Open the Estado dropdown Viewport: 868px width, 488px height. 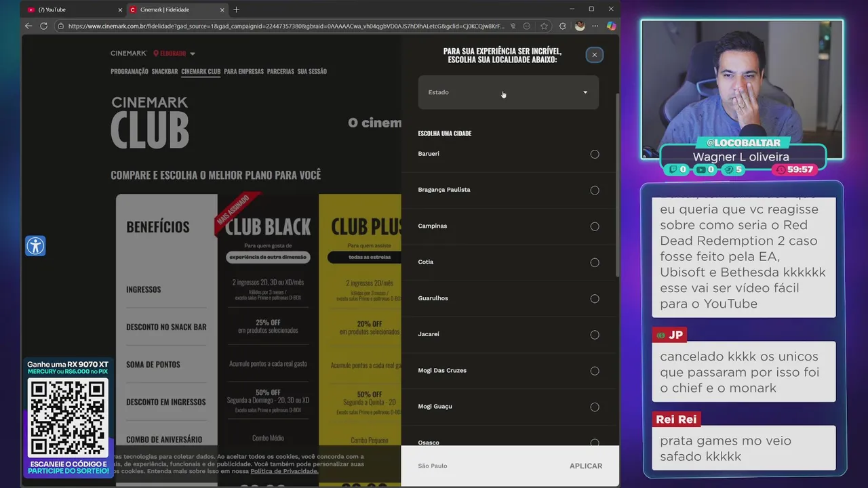click(508, 92)
